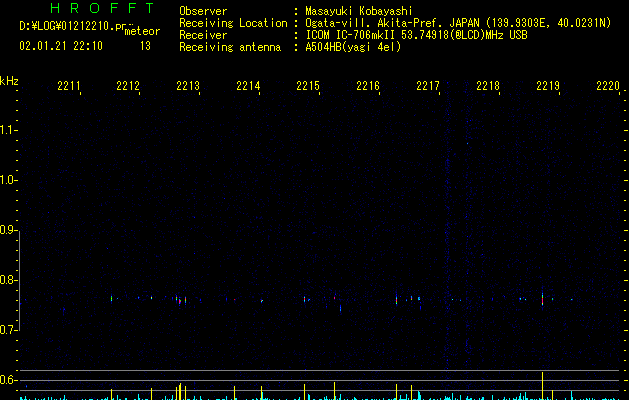Click the Observer label

203,11
